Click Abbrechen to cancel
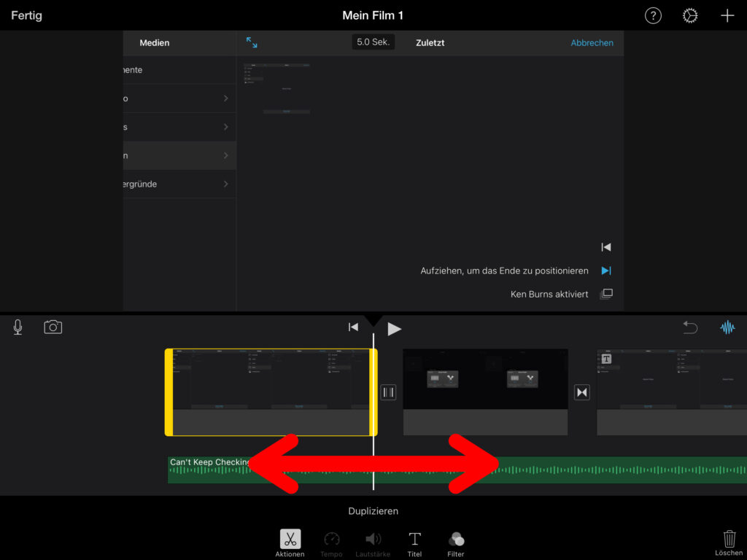This screenshot has width=747, height=560. [x=592, y=43]
